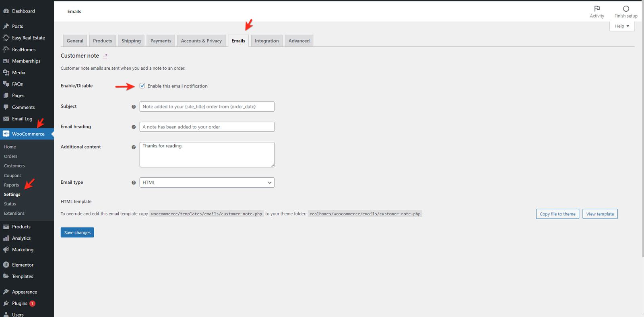
Task: Click the Plugins plug icon
Action: (6, 303)
